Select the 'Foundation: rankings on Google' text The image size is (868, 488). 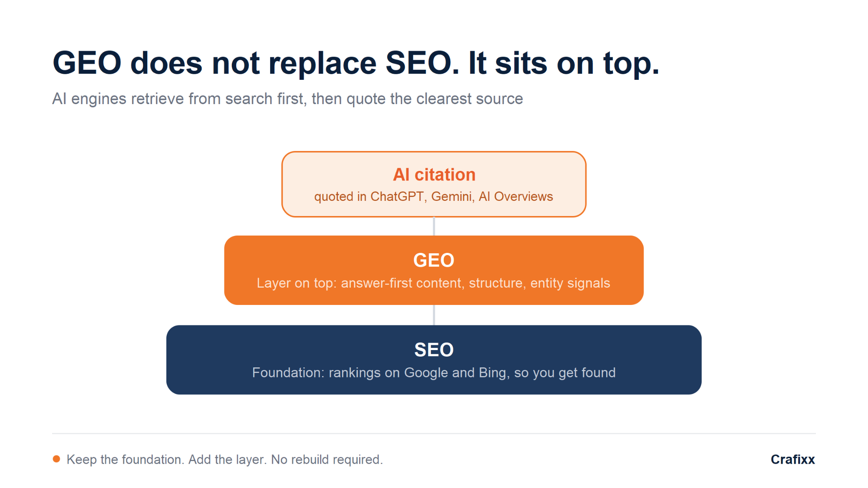[x=434, y=373]
